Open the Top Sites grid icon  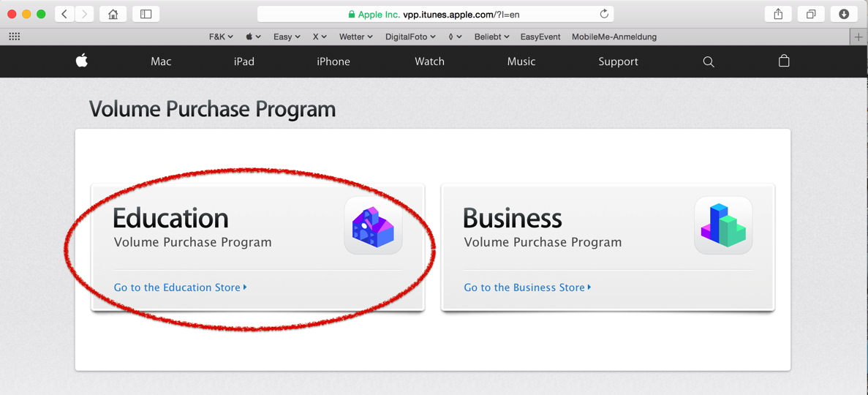point(15,37)
